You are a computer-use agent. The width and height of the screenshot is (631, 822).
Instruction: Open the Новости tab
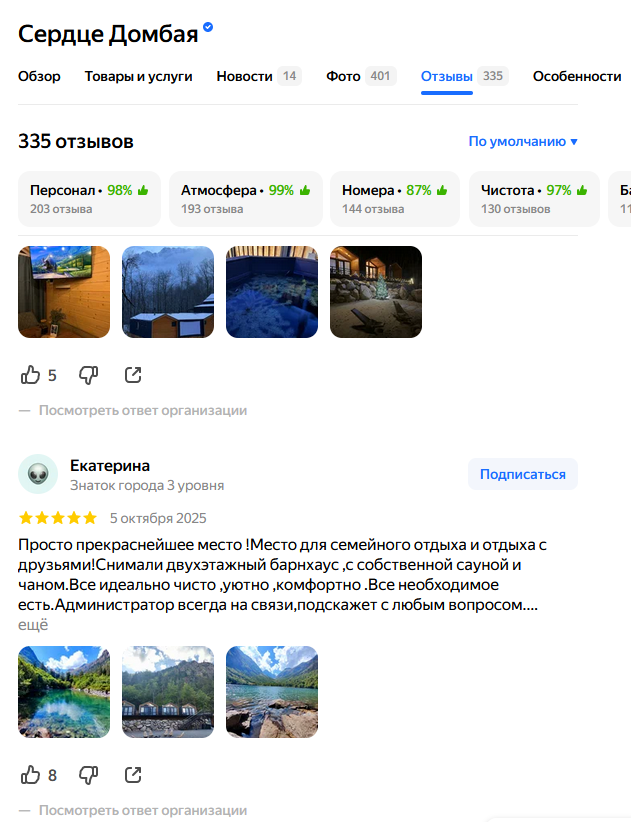(259, 77)
